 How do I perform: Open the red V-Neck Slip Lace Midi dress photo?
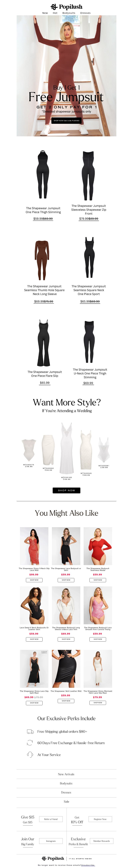pos(34,546)
